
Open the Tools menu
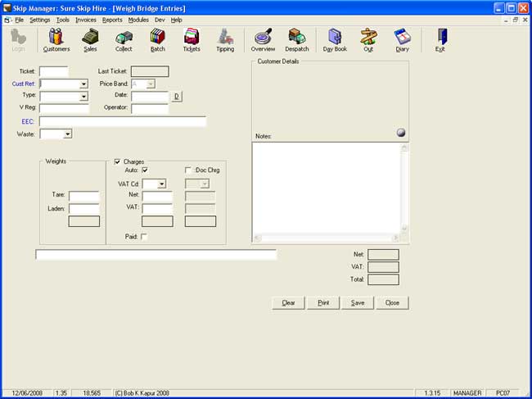pyautogui.click(x=63, y=20)
